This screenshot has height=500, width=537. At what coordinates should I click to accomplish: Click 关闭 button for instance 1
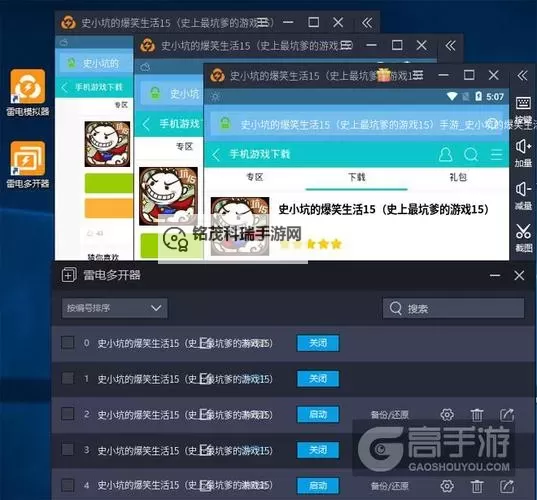pos(318,379)
